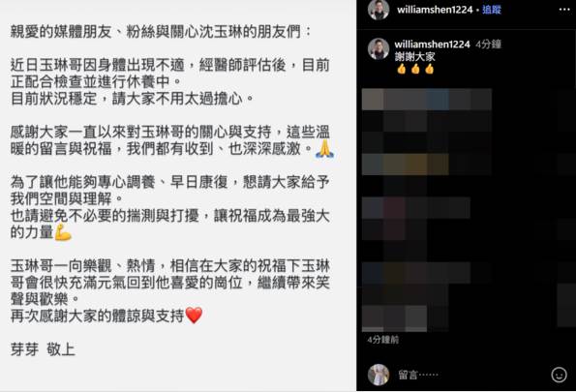Screen dimensions: 576x392
Task: Open the smiley emoji picker
Action: coord(559,375)
